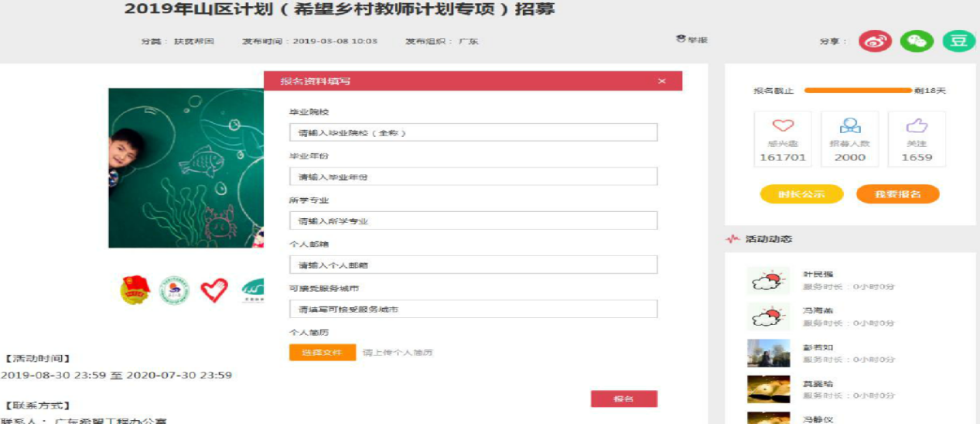Click the 毕业院校 input field
Viewport: 980px width, 424px height.
(x=473, y=132)
